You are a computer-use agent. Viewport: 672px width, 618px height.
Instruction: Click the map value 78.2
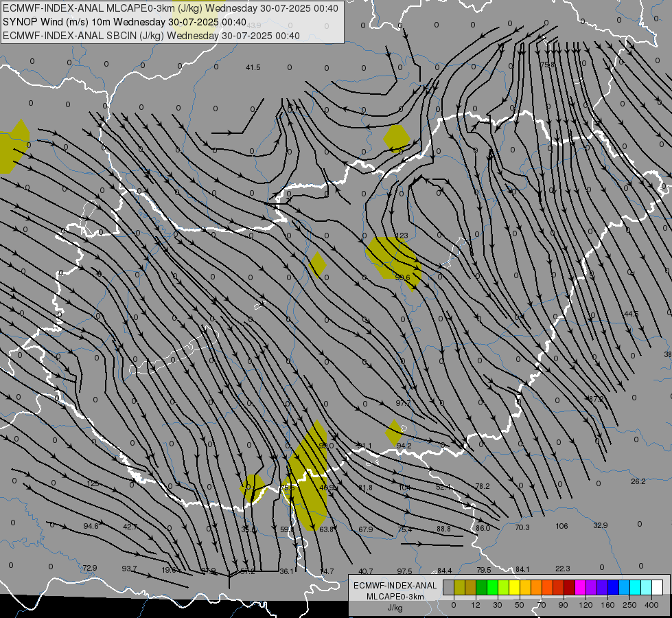(x=482, y=486)
